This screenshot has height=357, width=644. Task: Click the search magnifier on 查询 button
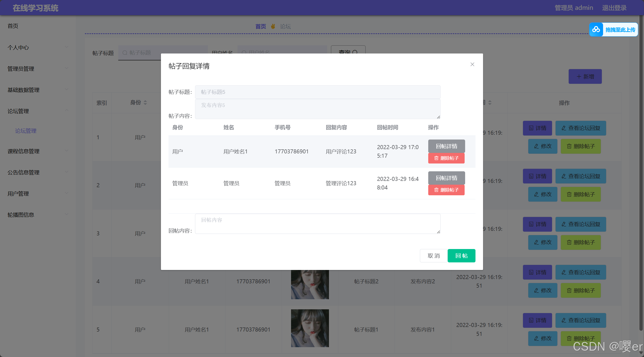click(x=355, y=52)
